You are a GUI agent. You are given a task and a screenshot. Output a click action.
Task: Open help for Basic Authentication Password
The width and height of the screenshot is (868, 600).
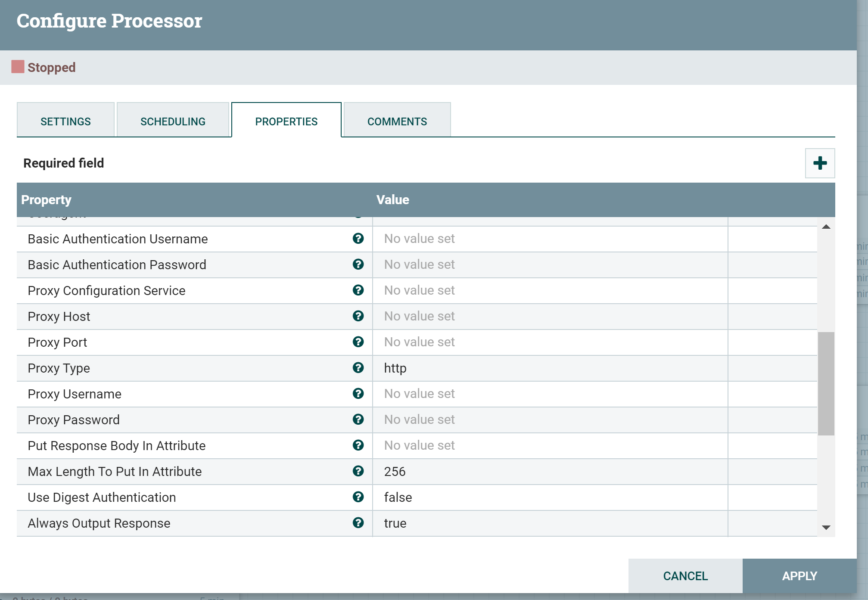point(358,264)
